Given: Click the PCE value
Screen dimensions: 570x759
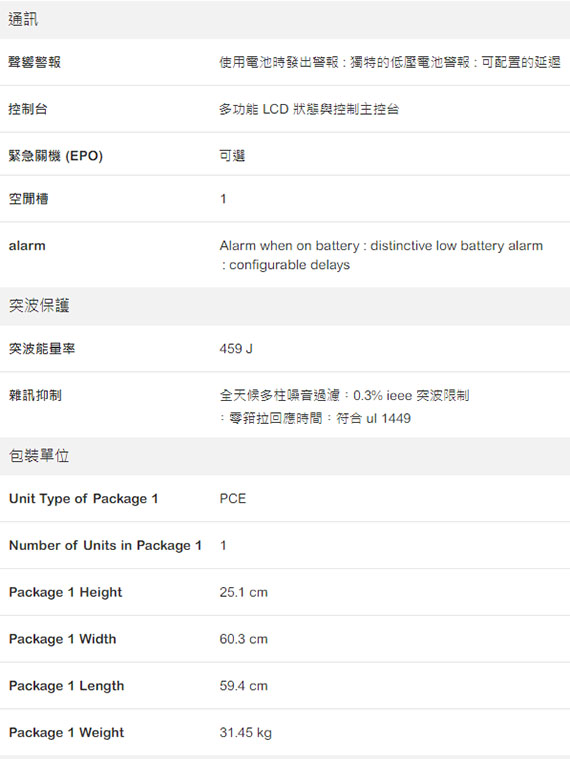Looking at the screenshot, I should coord(233,499).
